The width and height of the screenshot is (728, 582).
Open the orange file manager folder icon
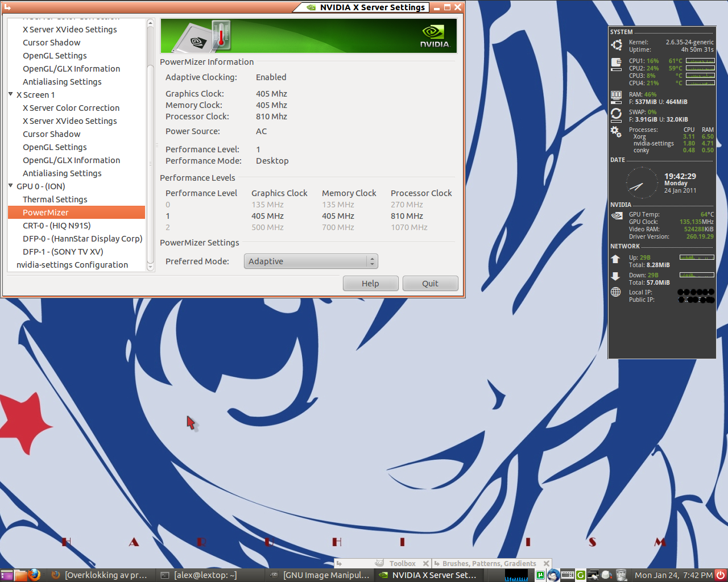click(x=20, y=575)
